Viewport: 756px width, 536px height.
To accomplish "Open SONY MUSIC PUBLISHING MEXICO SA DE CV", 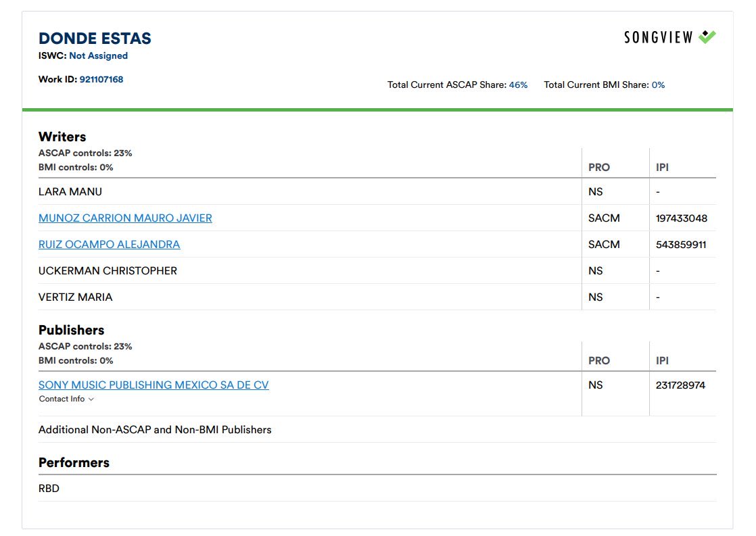I will pyautogui.click(x=153, y=385).
